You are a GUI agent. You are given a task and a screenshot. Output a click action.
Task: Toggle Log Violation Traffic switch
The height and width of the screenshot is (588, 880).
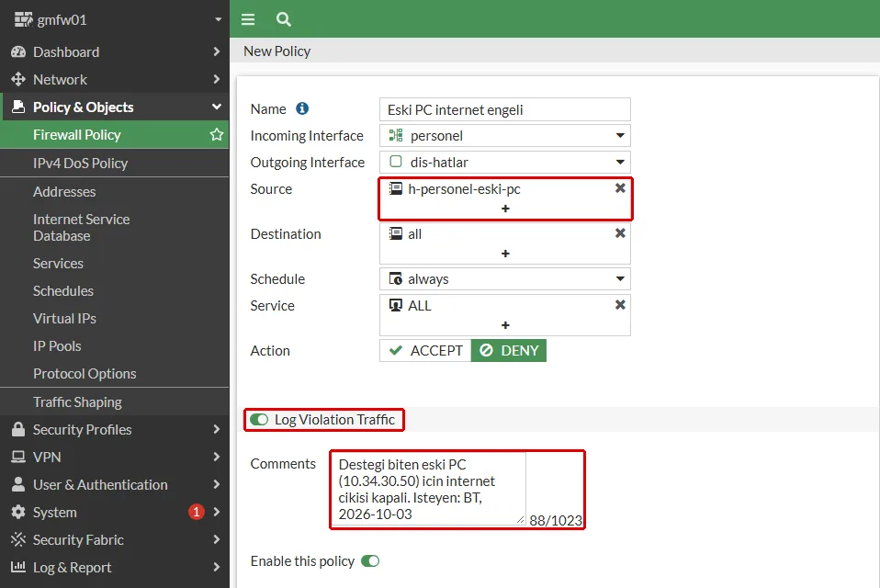point(259,420)
